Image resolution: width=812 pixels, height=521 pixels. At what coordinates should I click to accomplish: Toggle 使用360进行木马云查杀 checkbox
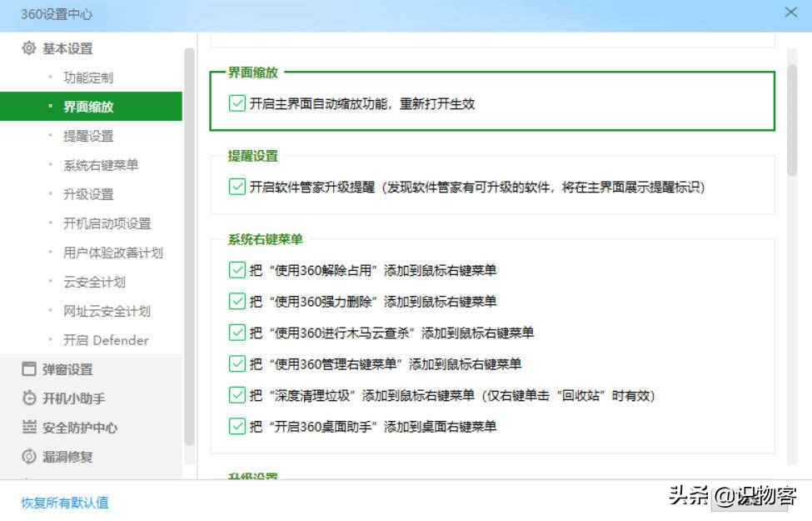237,333
